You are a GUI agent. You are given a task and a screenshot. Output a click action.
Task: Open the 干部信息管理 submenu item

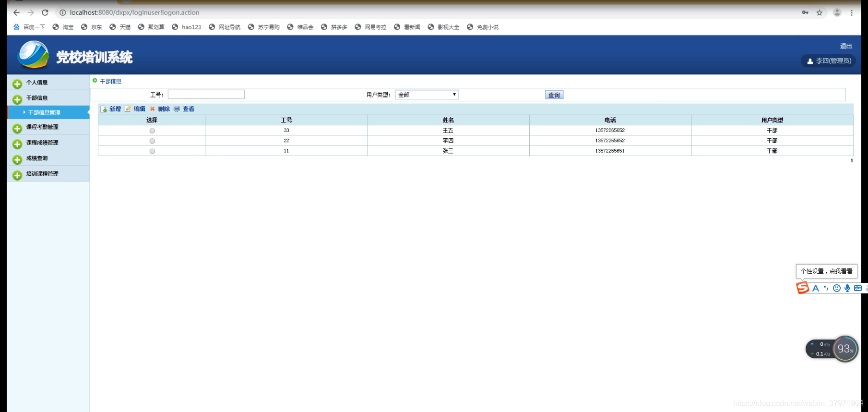48,112
